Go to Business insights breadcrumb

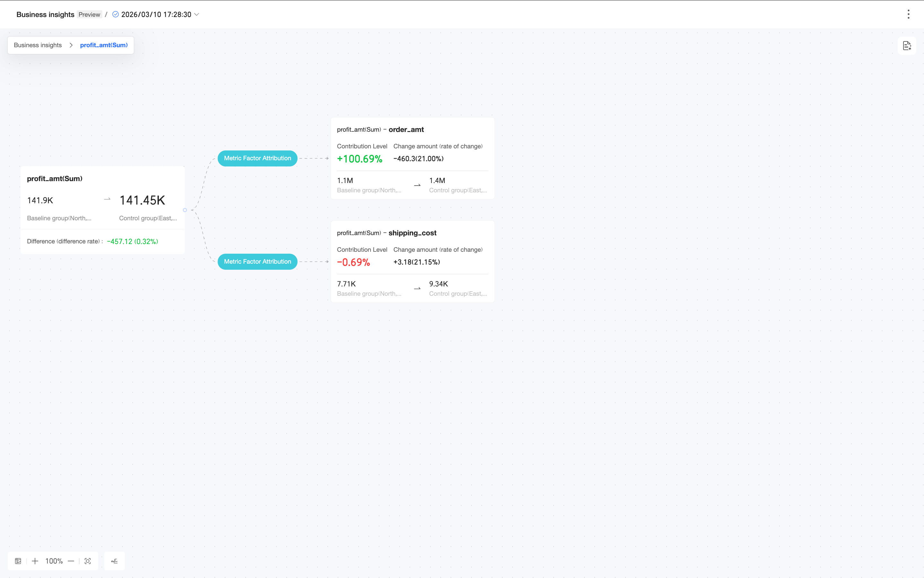tap(38, 45)
